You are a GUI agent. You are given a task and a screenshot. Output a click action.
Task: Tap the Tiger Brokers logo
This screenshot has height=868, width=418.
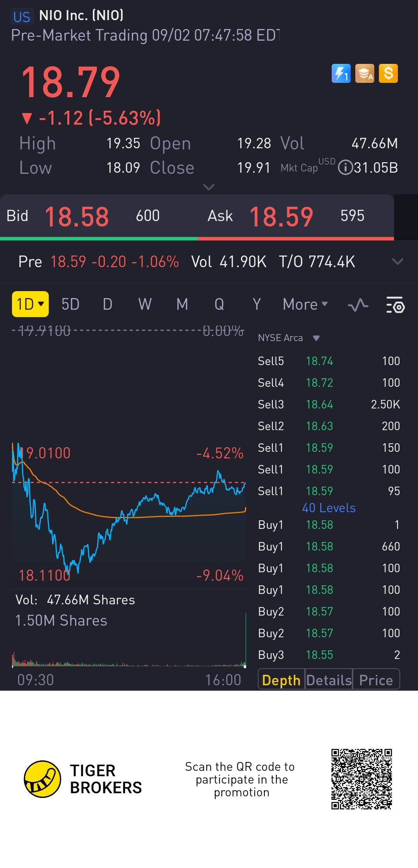(x=83, y=779)
